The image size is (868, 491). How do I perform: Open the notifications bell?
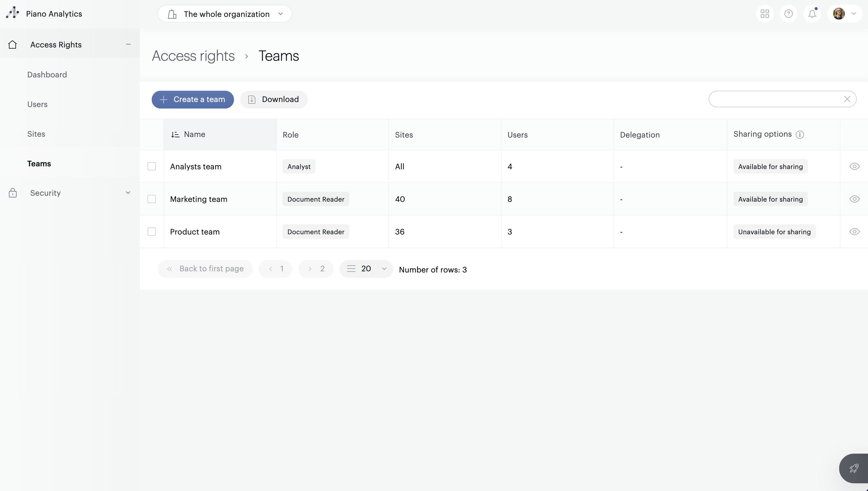coord(812,14)
